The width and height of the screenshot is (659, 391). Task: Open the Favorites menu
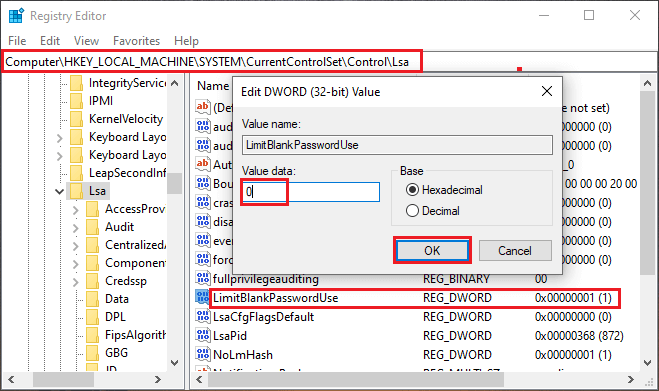(137, 41)
